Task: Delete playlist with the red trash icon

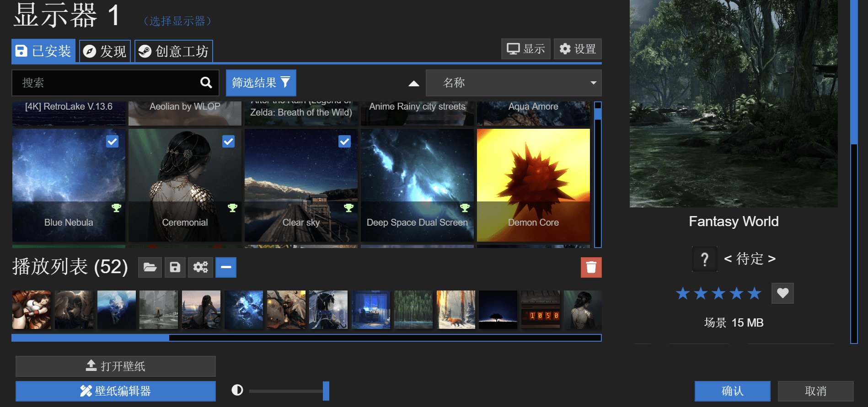Action: click(x=591, y=267)
